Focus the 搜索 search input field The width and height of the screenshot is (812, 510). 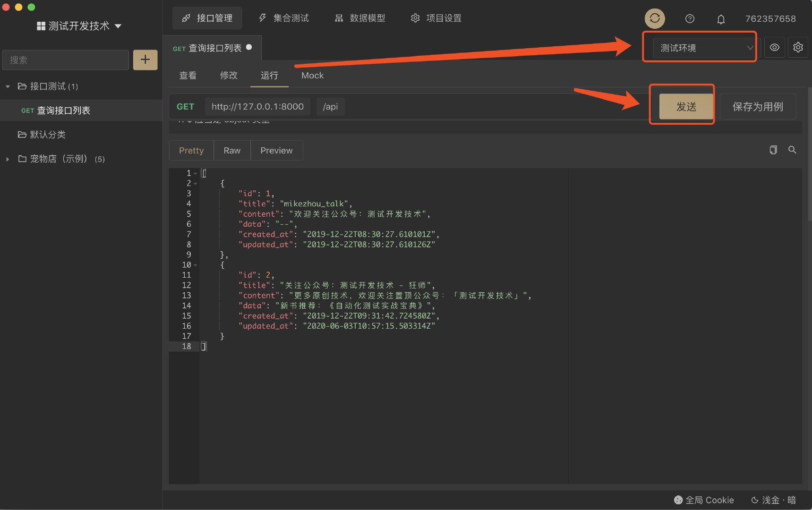pyautogui.click(x=65, y=60)
